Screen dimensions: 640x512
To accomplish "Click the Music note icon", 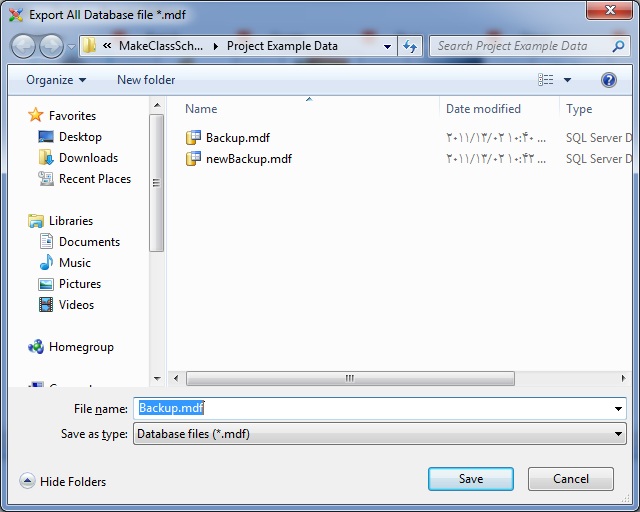I will 46,262.
